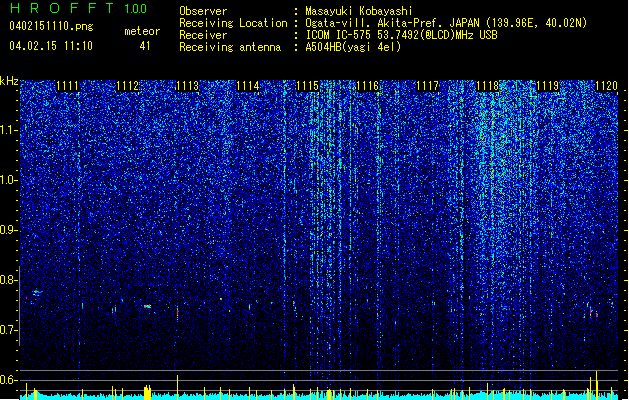
Task: Click observer name Masayuki Kobayashi
Action: click(x=358, y=11)
